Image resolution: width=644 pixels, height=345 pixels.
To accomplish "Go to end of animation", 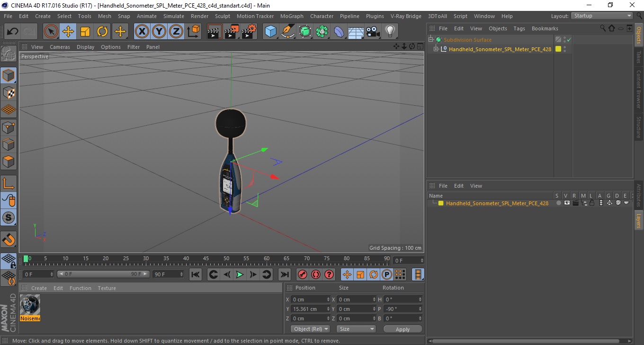I will pos(284,274).
